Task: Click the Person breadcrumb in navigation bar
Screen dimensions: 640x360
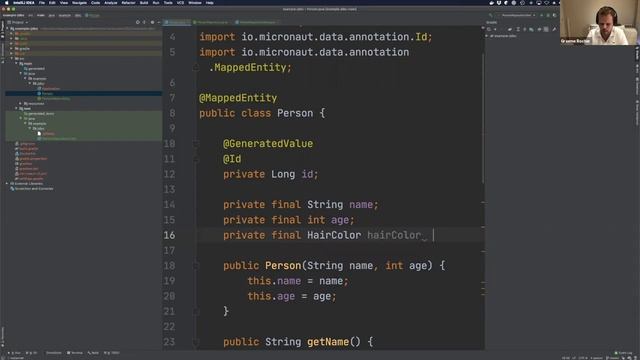Action: click(93, 15)
